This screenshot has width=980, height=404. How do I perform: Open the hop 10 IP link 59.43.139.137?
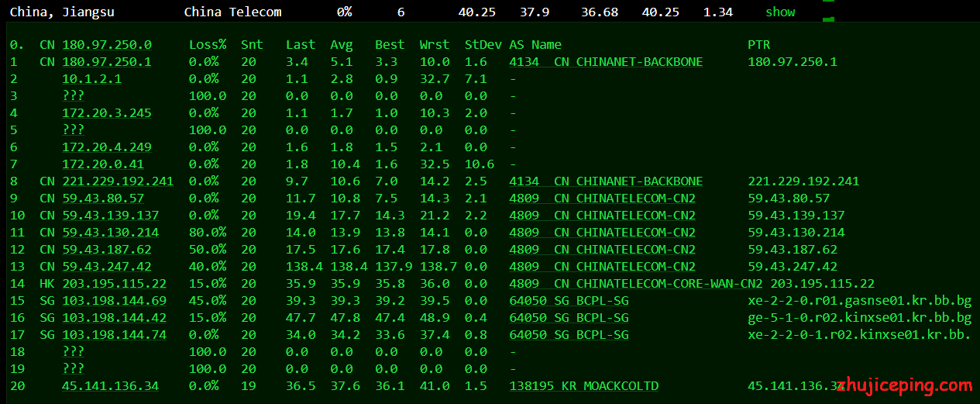point(111,216)
